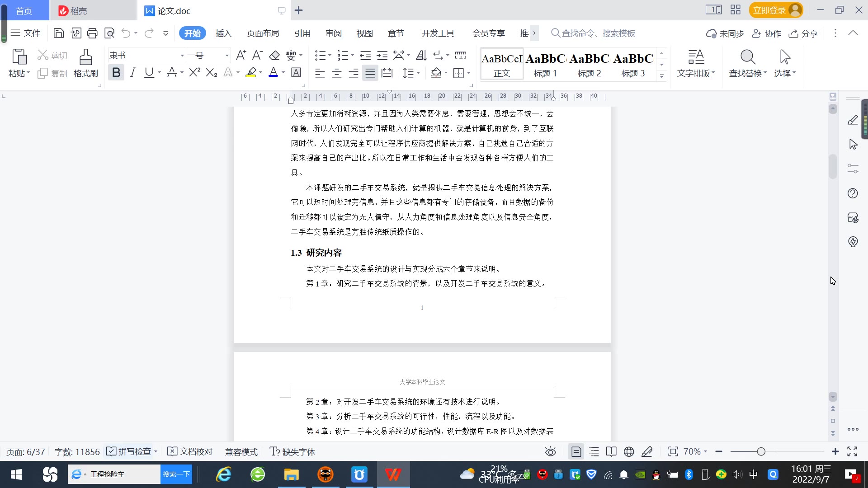Open the 页面布局 ribbon tab

coord(263,33)
